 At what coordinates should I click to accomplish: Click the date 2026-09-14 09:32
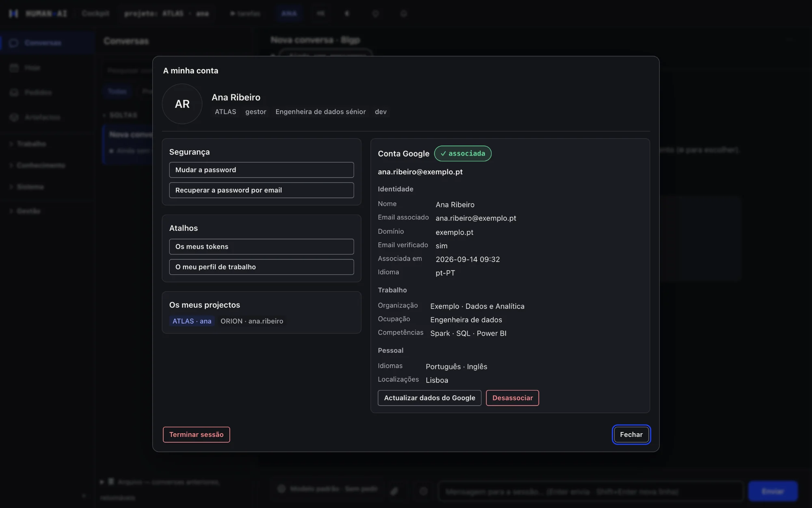468,259
